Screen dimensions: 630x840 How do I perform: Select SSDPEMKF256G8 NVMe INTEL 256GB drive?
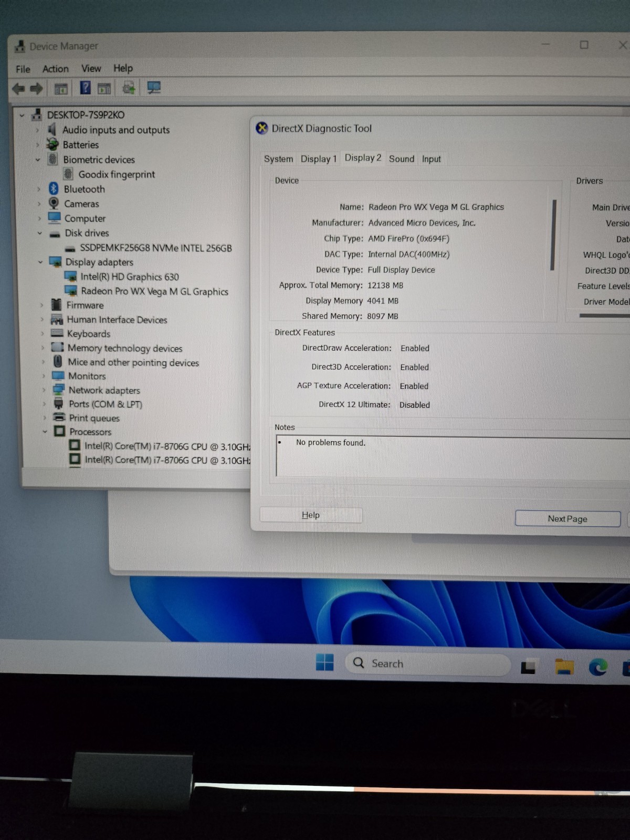pos(155,248)
